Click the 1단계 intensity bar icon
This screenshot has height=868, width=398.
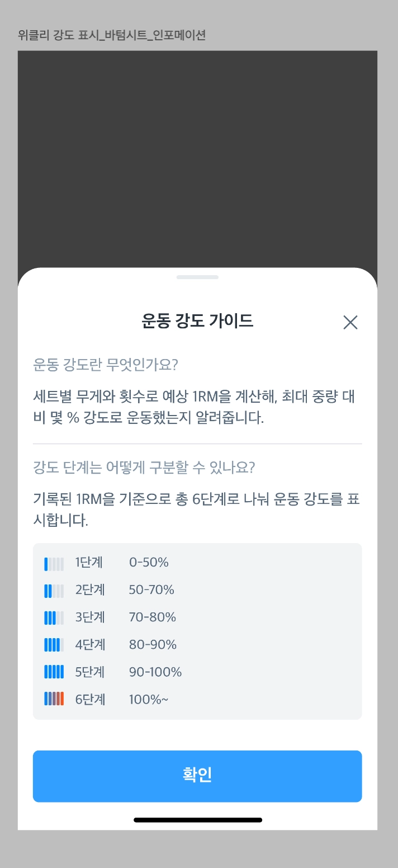click(54, 564)
